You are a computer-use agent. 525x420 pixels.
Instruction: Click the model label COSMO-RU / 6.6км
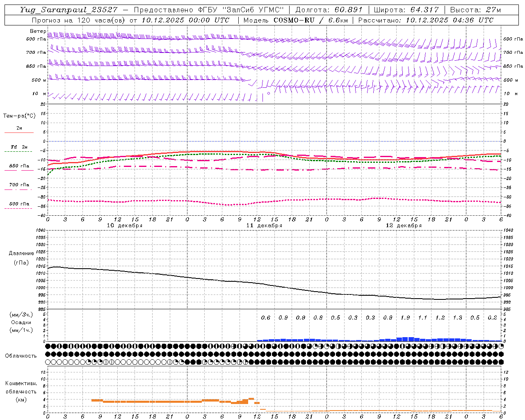[310, 20]
